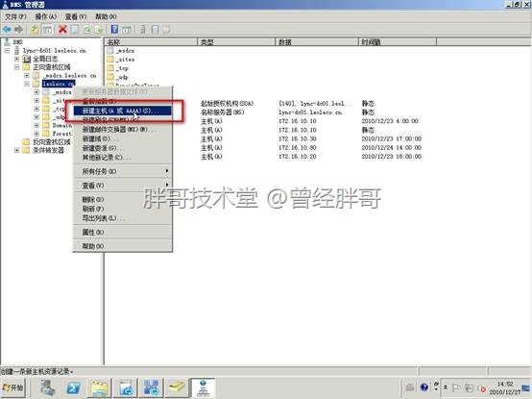Image resolution: width=532 pixels, height=399 pixels.
Task: Open Server Manager from the taskbar
Action: (48, 387)
